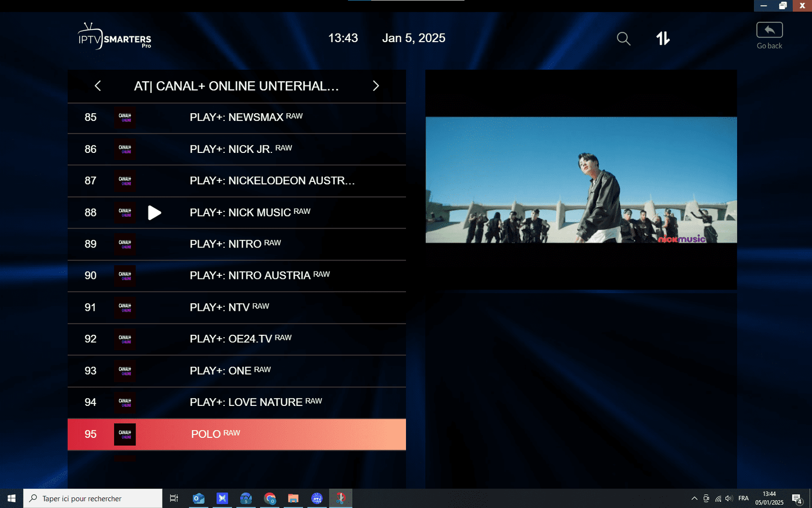The height and width of the screenshot is (508, 812).
Task: Click the play icon on NICK MUSIC row
Action: click(154, 213)
